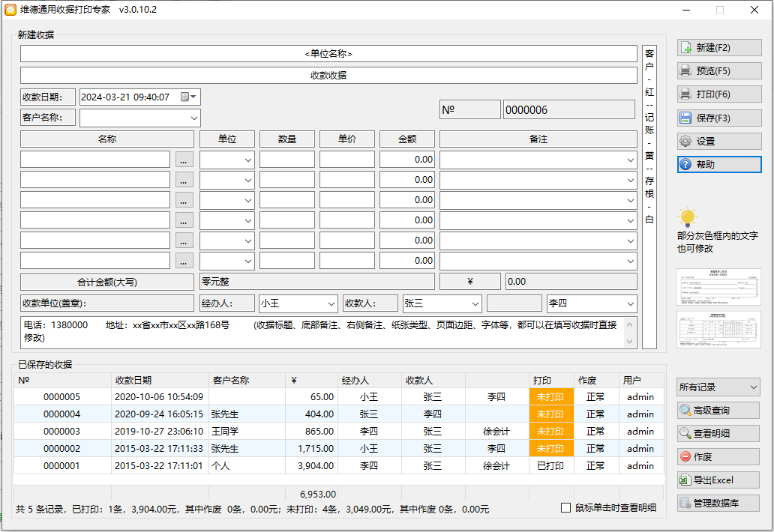Expand the 经办人 dropdown showing 小王
Screen dimensions: 774x532
(331, 303)
